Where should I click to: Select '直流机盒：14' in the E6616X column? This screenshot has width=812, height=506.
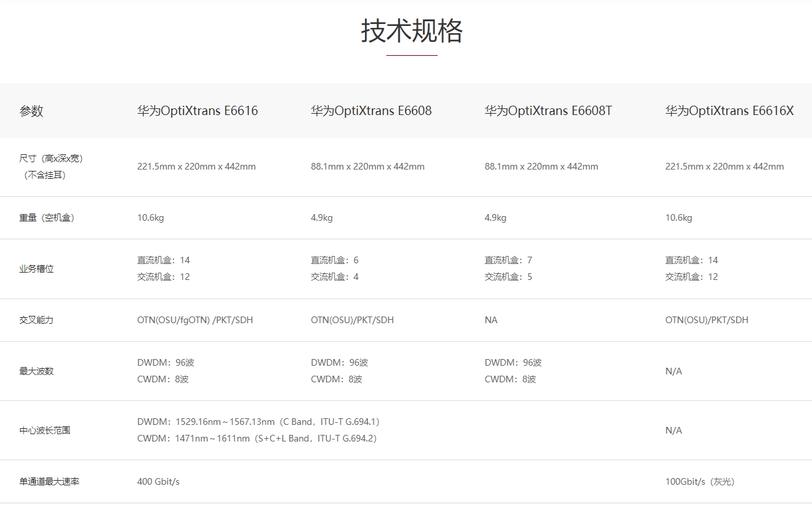click(692, 261)
